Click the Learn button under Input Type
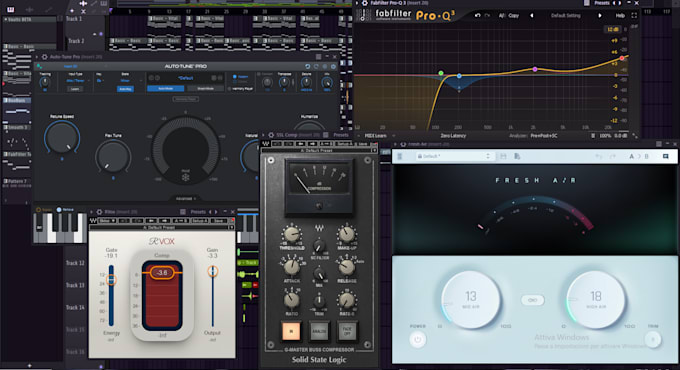Image resolution: width=680 pixels, height=370 pixels. point(75,89)
